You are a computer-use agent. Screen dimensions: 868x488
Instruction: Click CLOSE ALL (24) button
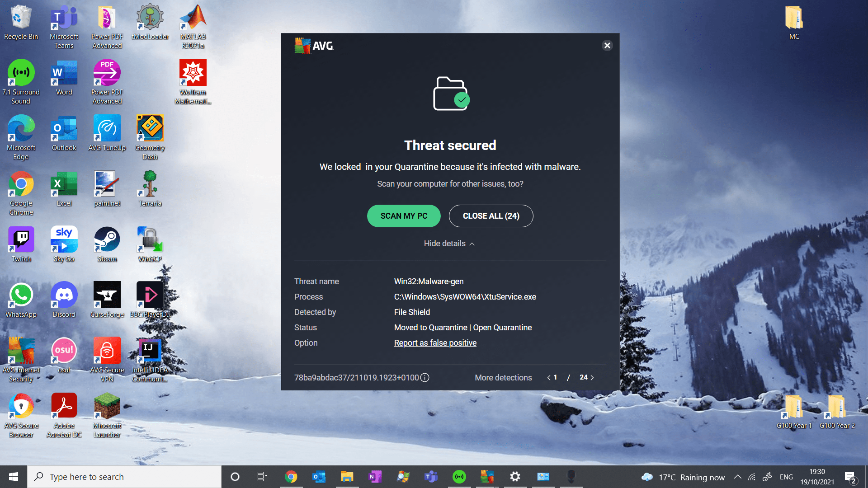pyautogui.click(x=491, y=216)
